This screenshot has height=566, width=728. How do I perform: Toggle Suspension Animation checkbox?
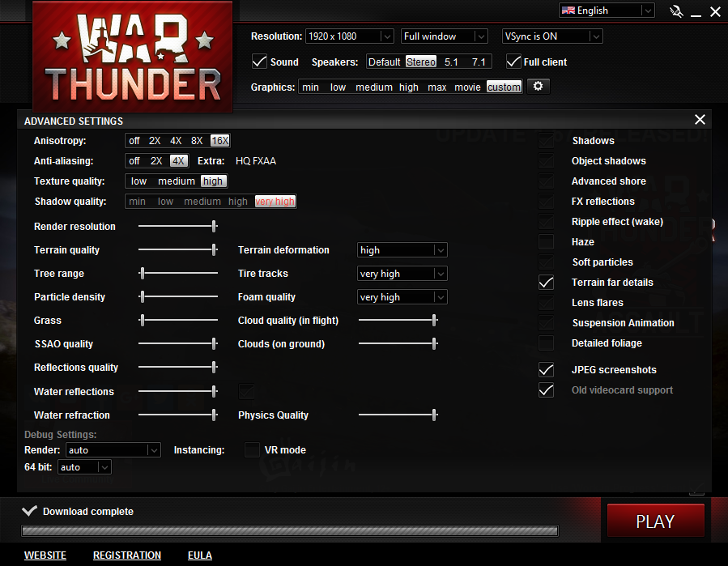pyautogui.click(x=546, y=323)
